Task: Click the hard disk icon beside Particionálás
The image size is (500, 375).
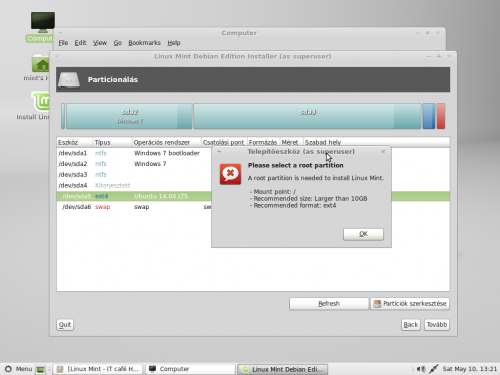Action: (x=69, y=80)
